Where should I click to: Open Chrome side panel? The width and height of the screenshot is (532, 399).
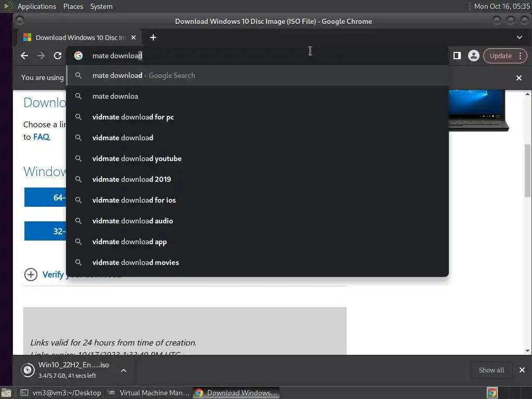pos(457,56)
